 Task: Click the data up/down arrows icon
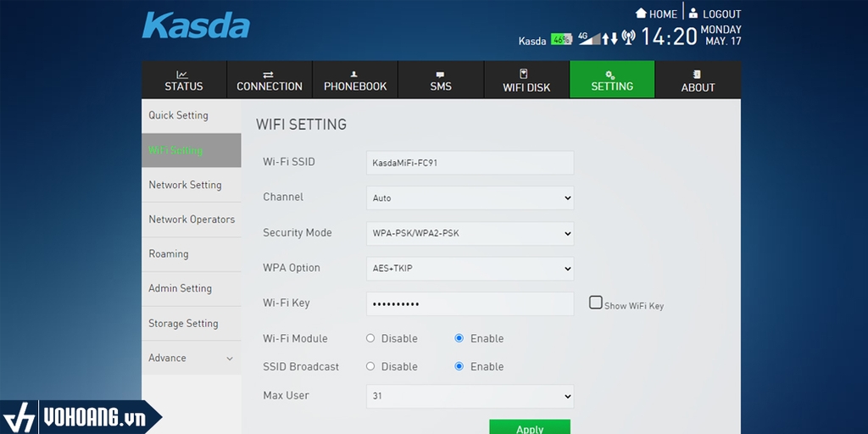[x=609, y=38]
